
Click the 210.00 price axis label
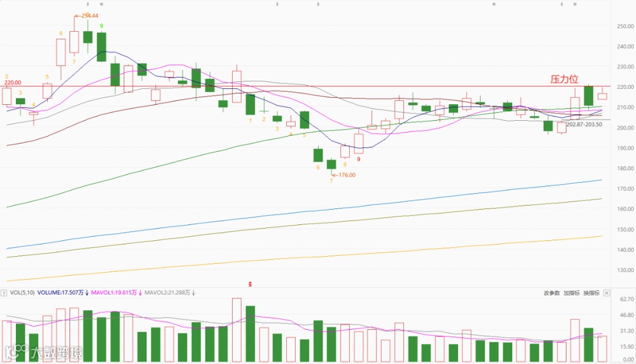click(625, 107)
